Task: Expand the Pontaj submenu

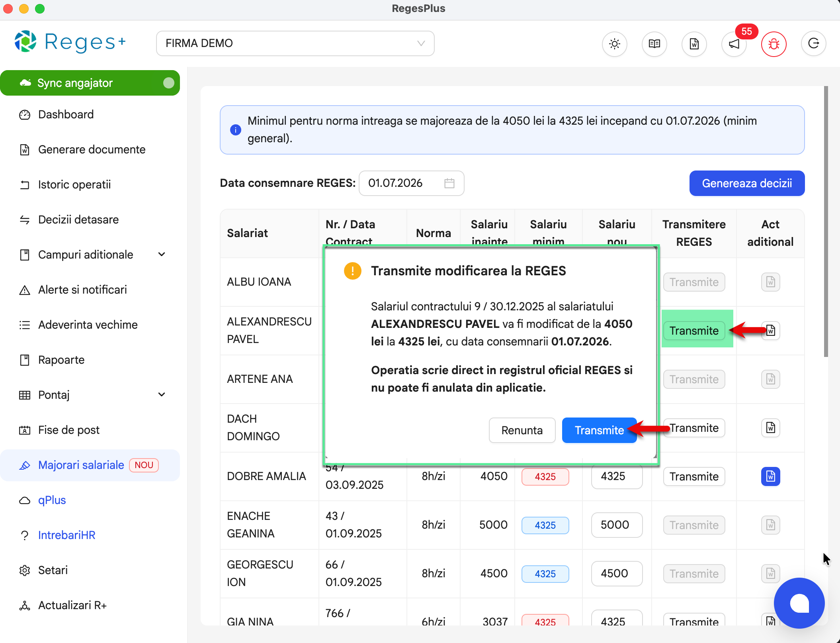Action: point(162,395)
